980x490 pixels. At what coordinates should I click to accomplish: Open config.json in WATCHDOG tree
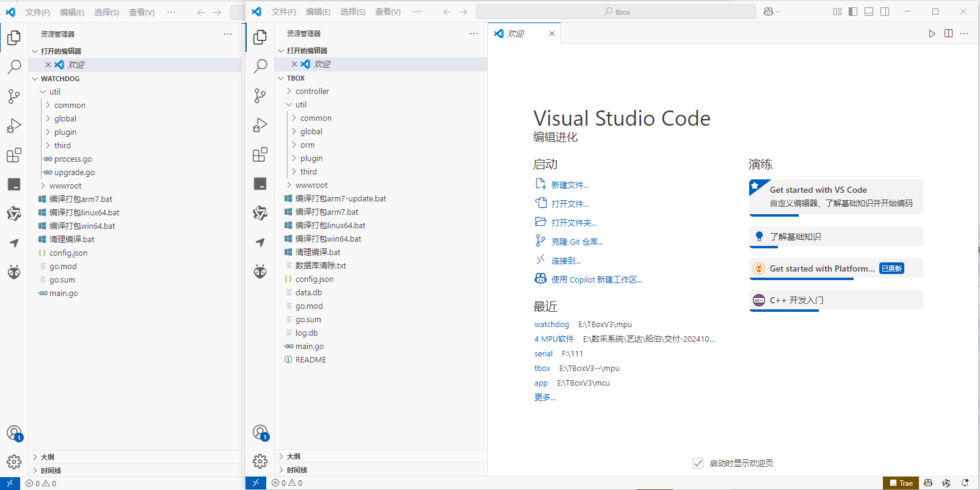[135, 253]
